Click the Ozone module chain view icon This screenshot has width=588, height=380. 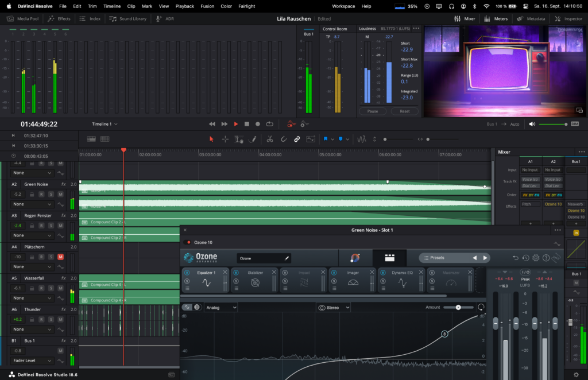390,258
